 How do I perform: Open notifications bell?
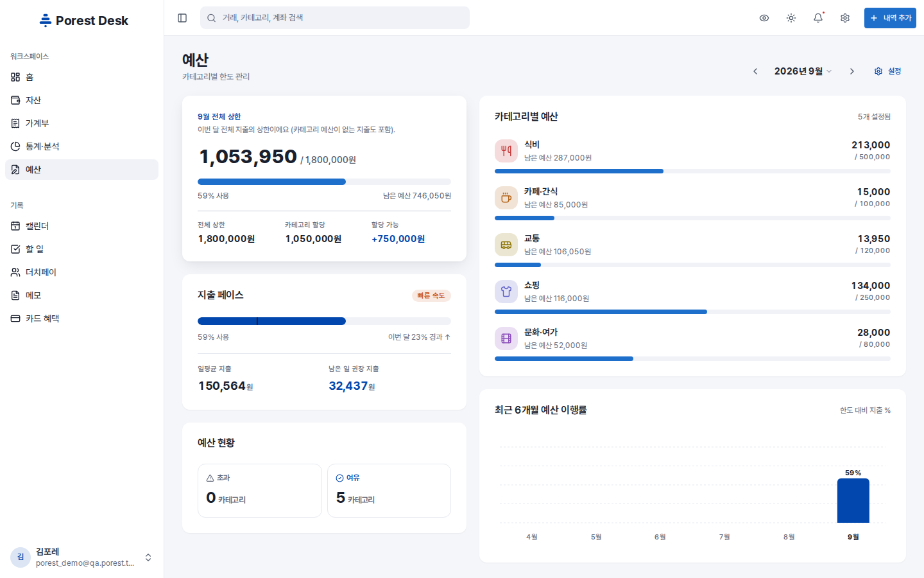pyautogui.click(x=818, y=18)
